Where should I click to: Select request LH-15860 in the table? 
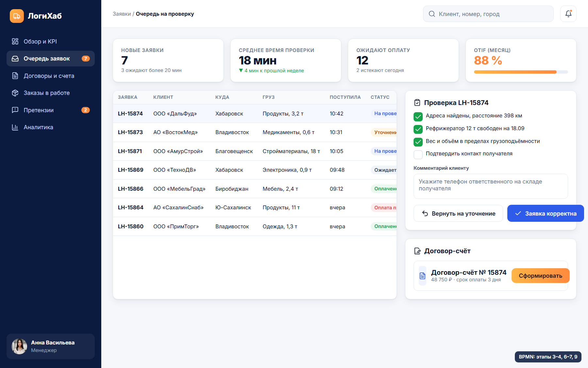(x=255, y=226)
